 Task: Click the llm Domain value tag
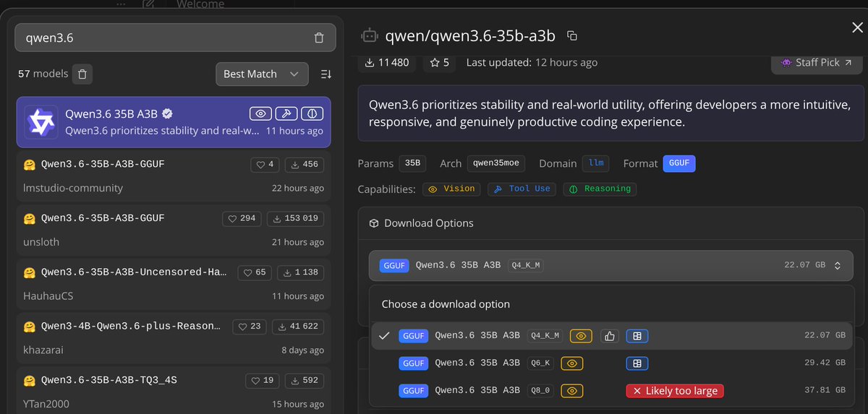[x=596, y=163]
